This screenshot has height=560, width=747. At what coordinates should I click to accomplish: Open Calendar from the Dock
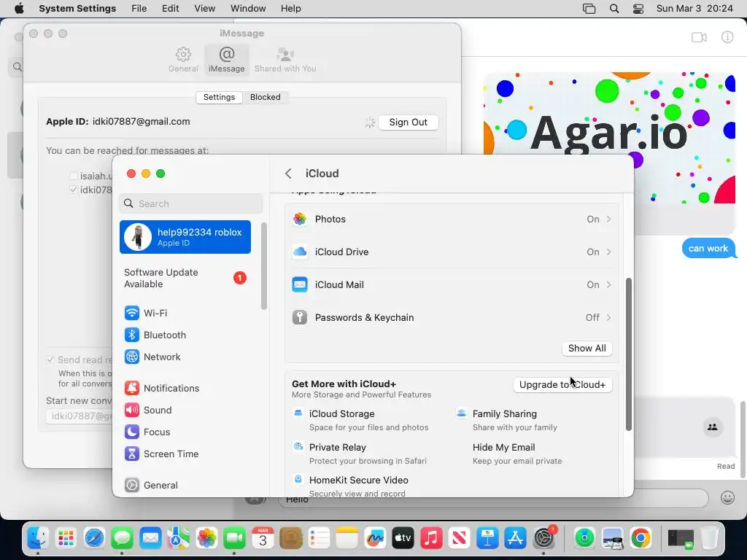[263, 538]
